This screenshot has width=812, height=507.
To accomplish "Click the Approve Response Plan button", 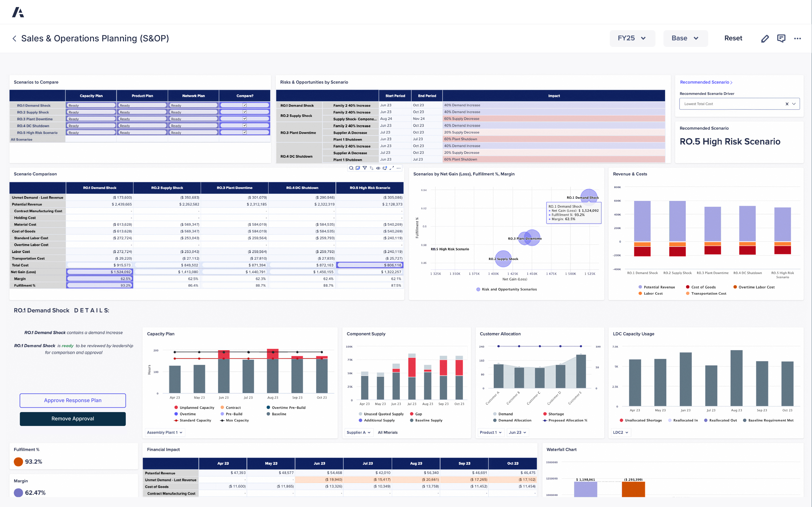I will click(x=72, y=400).
